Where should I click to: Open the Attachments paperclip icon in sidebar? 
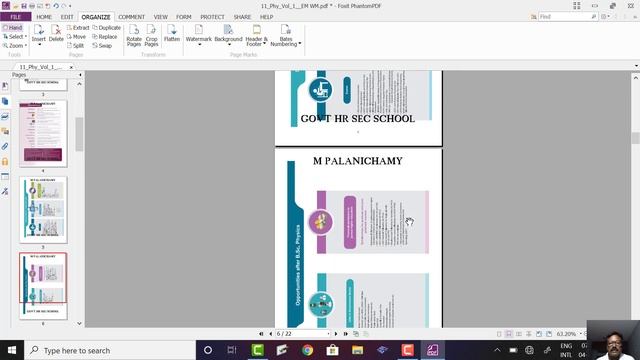[5, 146]
